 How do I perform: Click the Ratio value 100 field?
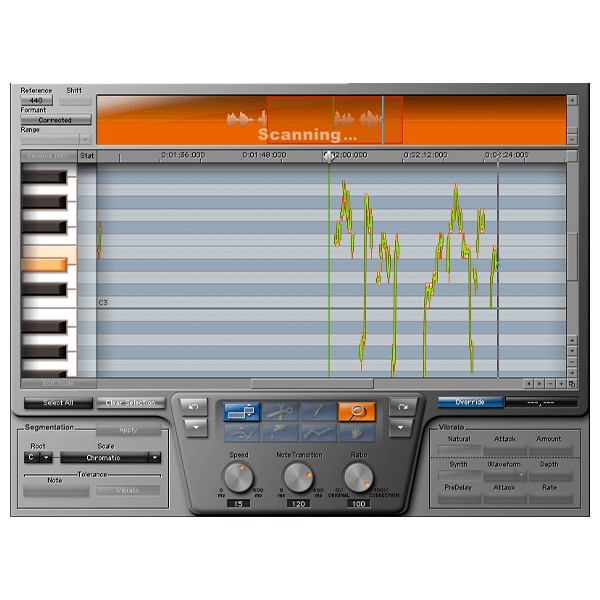tap(359, 504)
